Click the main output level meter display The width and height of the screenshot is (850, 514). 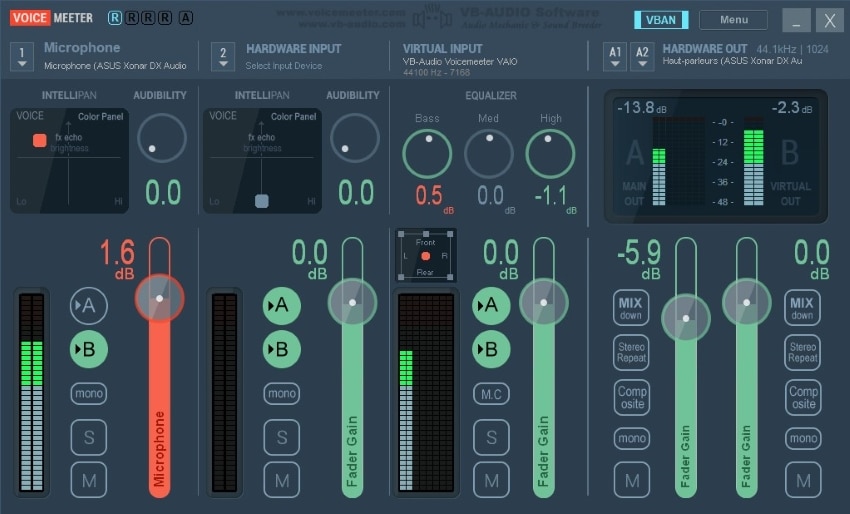coord(716,156)
